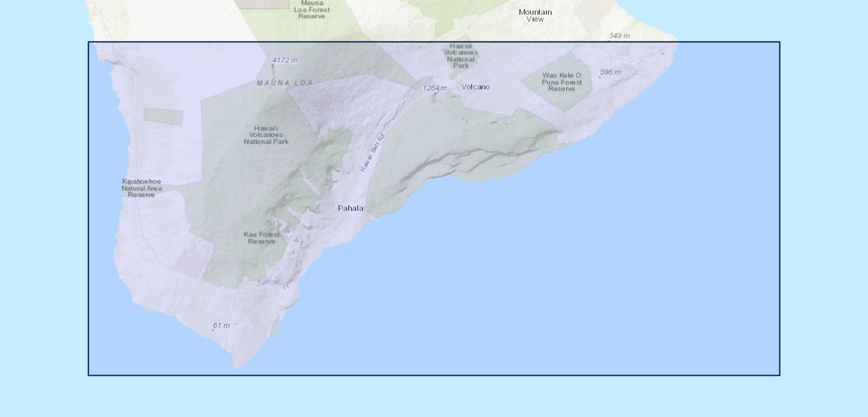Click the Route 11 highway shield
Viewport: 868px width, 417px height.
(285, 286)
